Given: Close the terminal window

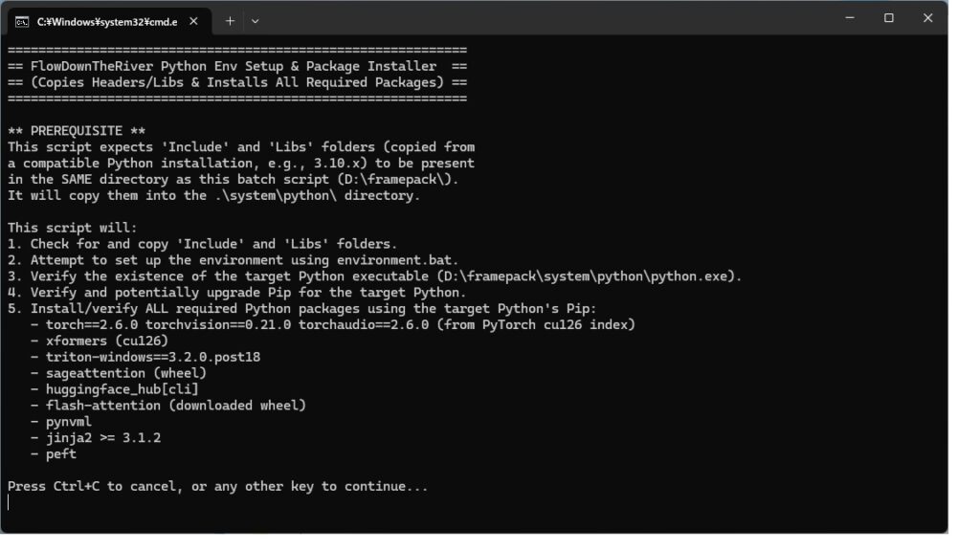Looking at the screenshot, I should 927,18.
